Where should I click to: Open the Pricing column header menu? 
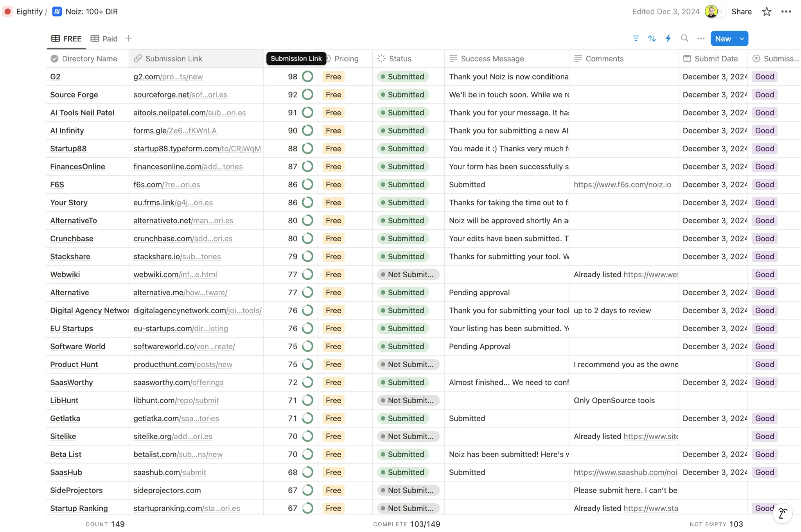click(x=345, y=59)
